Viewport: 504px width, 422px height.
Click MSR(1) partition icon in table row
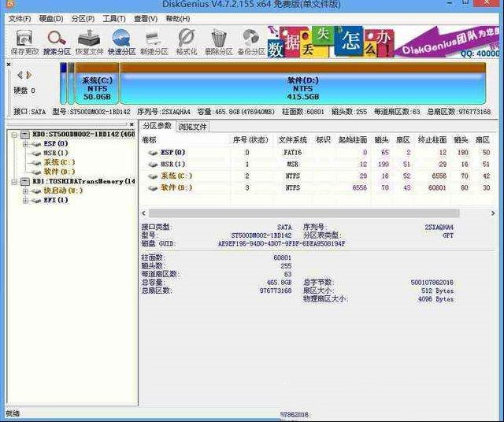[x=153, y=165]
